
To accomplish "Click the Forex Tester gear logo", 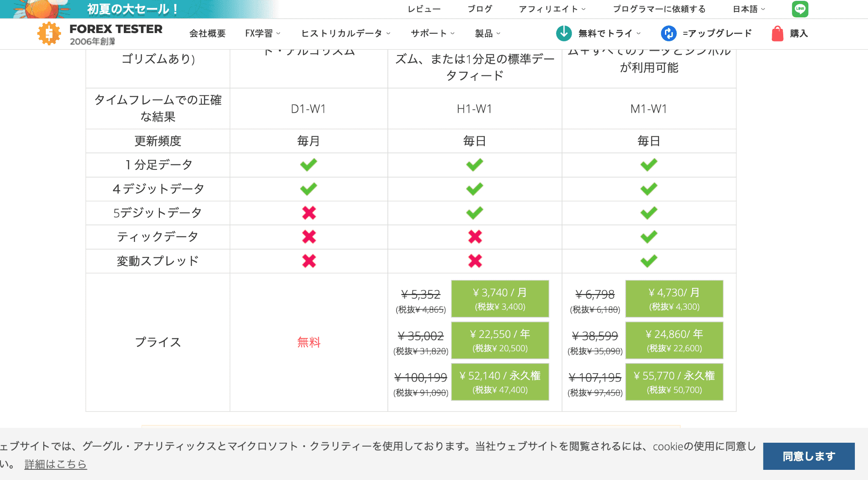I will (49, 33).
